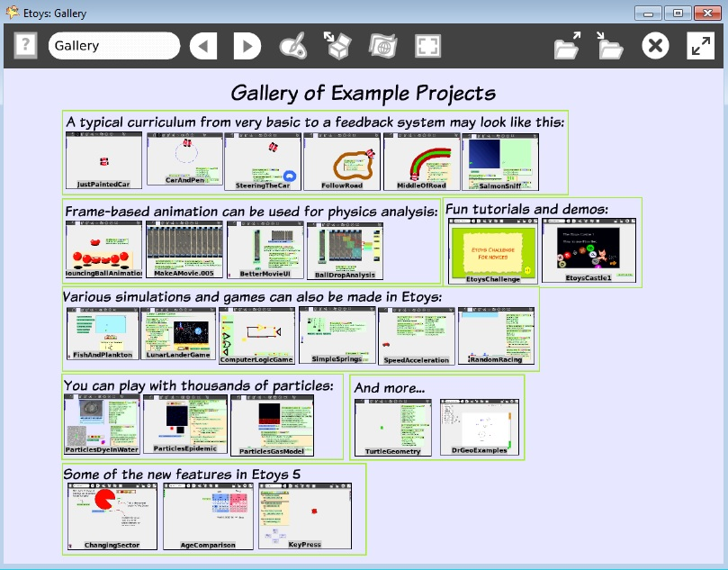Go to the previous project arrow
Image resolution: width=728 pixels, height=570 pixels.
[x=203, y=46]
